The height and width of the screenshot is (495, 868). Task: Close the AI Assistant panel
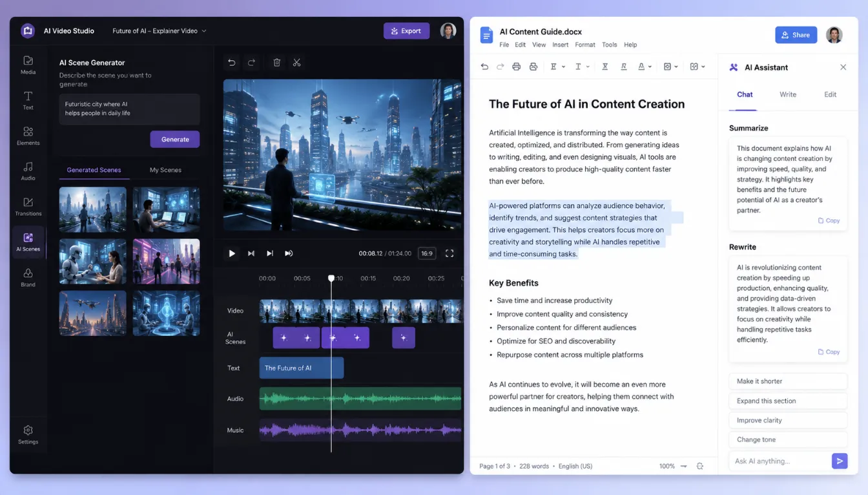pos(843,67)
